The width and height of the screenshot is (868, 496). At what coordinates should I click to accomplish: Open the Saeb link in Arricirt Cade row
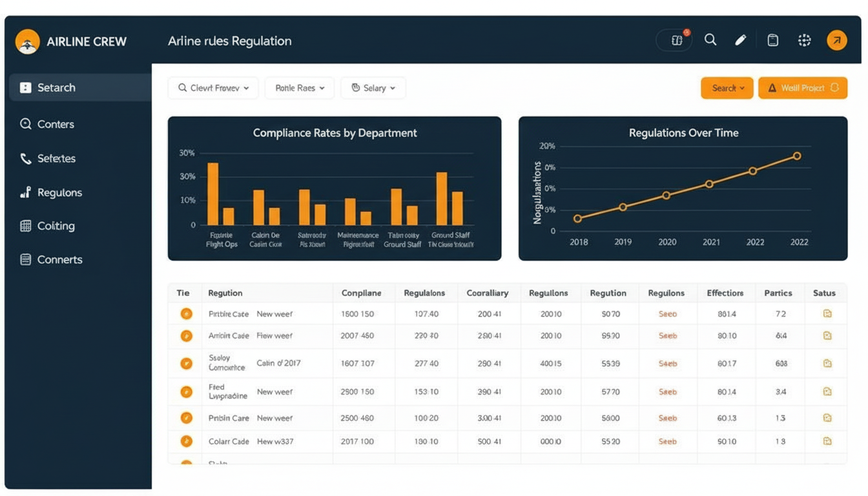[667, 336]
